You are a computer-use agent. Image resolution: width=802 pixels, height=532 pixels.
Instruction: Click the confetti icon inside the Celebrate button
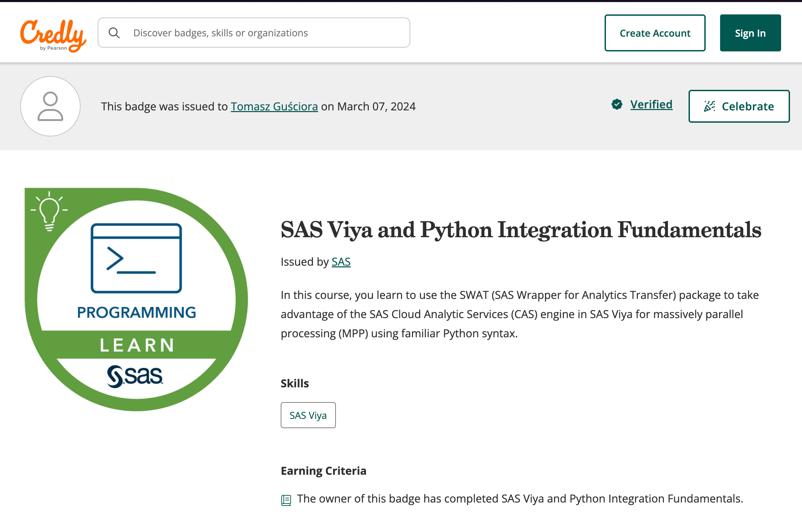(710, 106)
